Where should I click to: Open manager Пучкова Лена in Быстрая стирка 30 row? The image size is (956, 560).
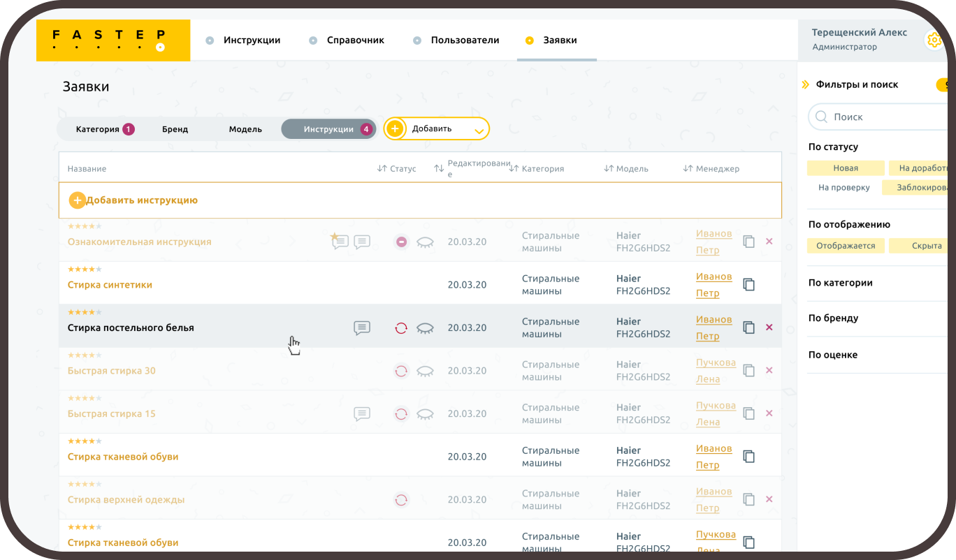716,371
